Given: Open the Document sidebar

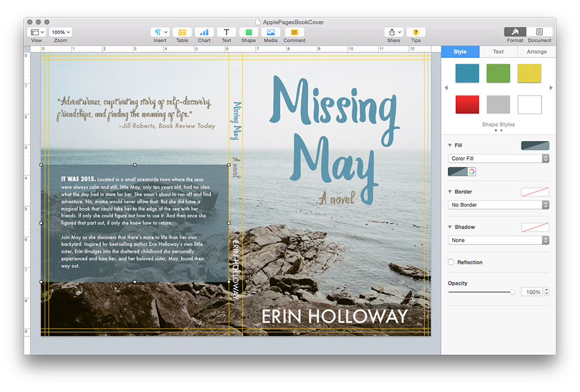Looking at the screenshot, I should pyautogui.click(x=539, y=32).
